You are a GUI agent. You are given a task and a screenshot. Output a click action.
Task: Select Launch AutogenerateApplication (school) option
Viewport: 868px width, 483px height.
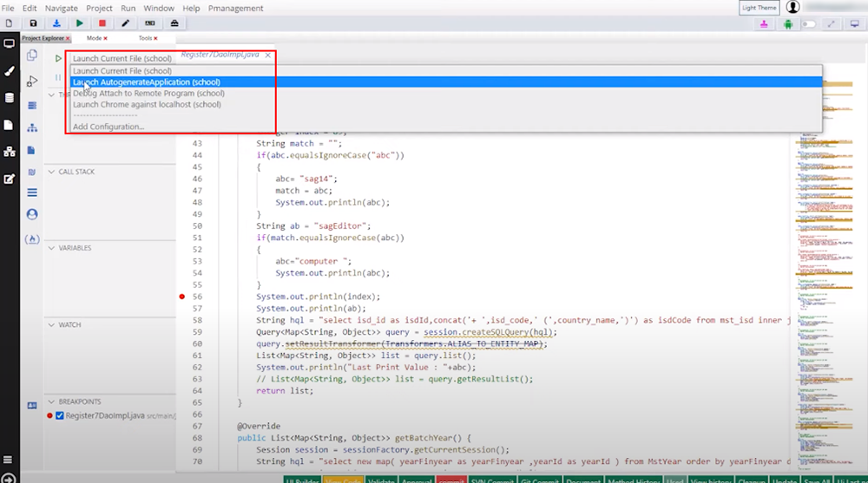pos(146,82)
